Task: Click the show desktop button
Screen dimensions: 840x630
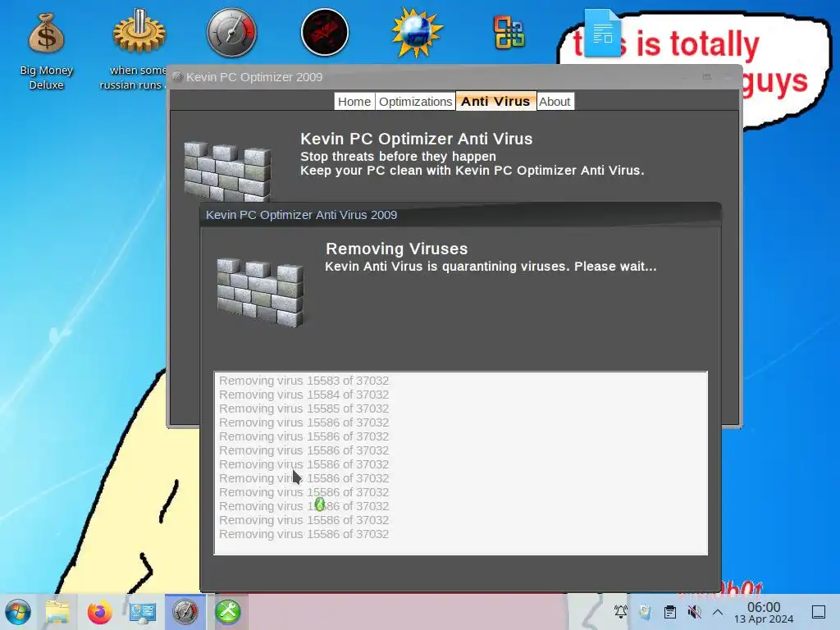Action: 819,612
